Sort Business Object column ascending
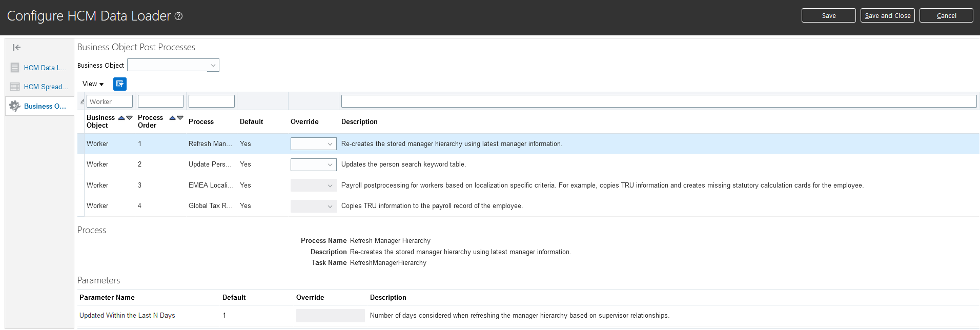The width and height of the screenshot is (980, 330). click(121, 118)
